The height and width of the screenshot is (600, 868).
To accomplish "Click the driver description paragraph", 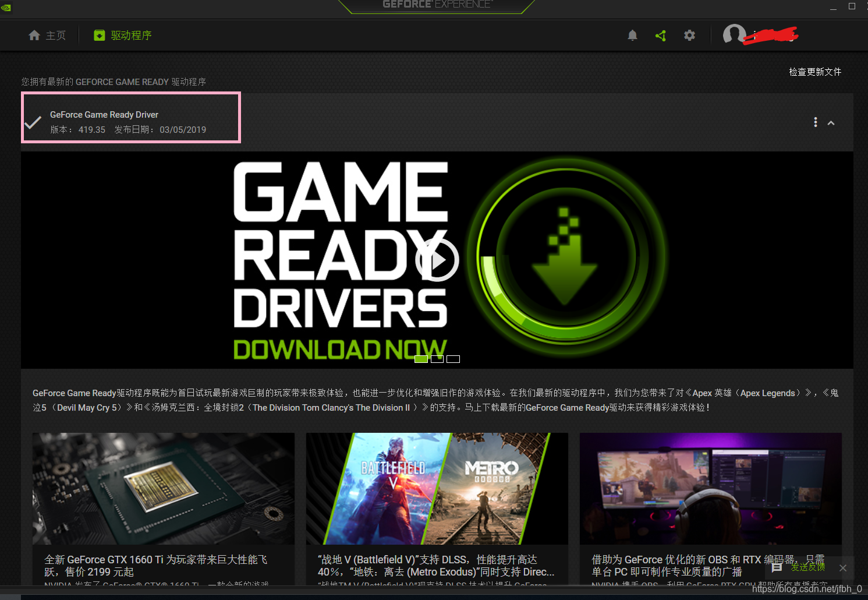I will 435,400.
